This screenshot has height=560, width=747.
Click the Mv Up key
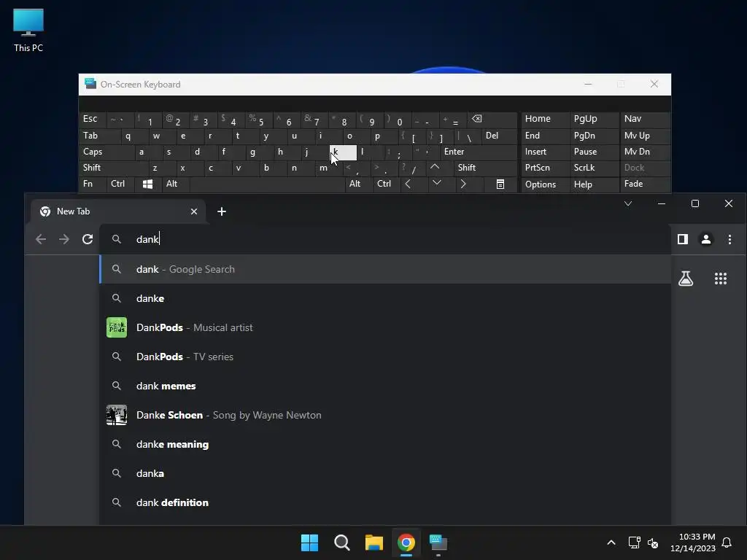point(645,136)
